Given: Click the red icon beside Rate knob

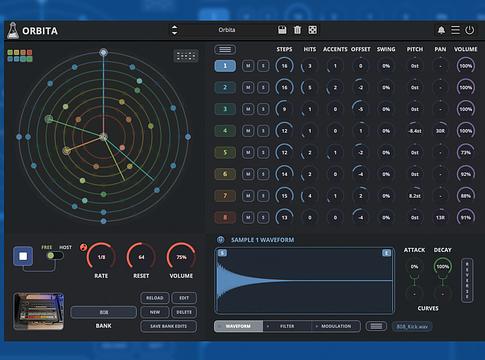Looking at the screenshot, I should point(83,247).
